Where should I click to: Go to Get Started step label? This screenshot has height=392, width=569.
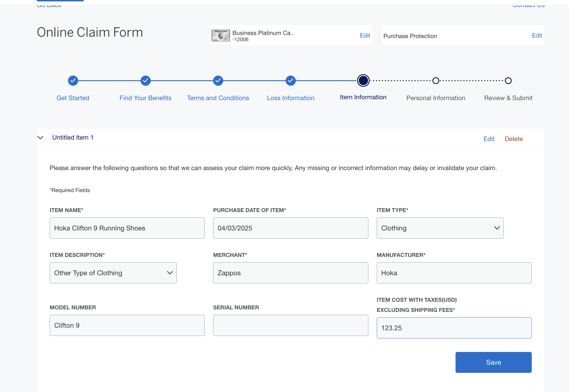73,98
